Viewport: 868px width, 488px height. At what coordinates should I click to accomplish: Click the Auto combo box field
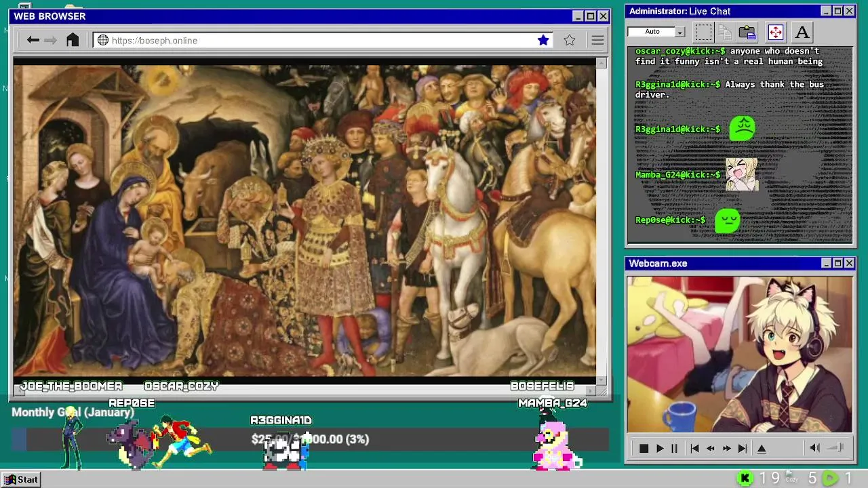pyautogui.click(x=652, y=32)
